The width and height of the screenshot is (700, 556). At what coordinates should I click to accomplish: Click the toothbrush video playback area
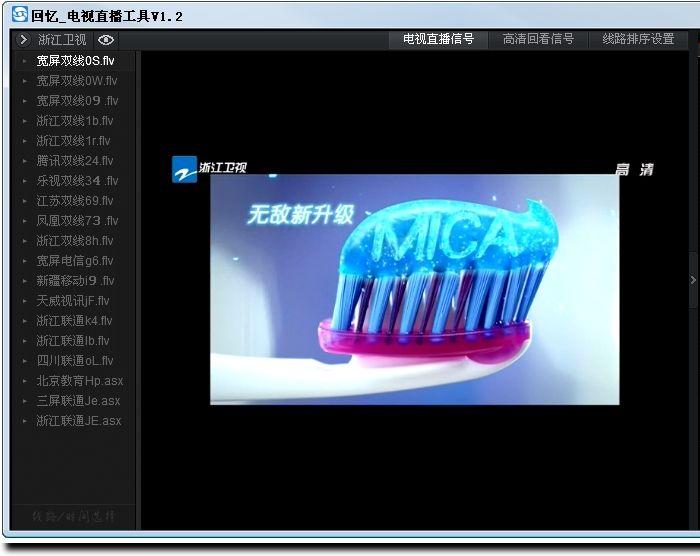tap(415, 289)
